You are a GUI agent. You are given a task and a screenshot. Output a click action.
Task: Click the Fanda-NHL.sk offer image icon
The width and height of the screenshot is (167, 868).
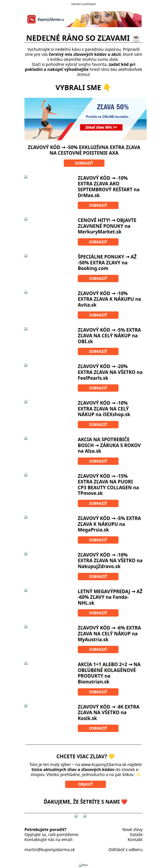[26, 590]
